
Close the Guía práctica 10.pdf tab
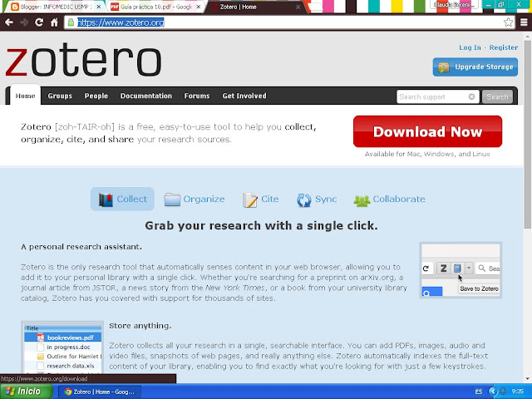[198, 7]
